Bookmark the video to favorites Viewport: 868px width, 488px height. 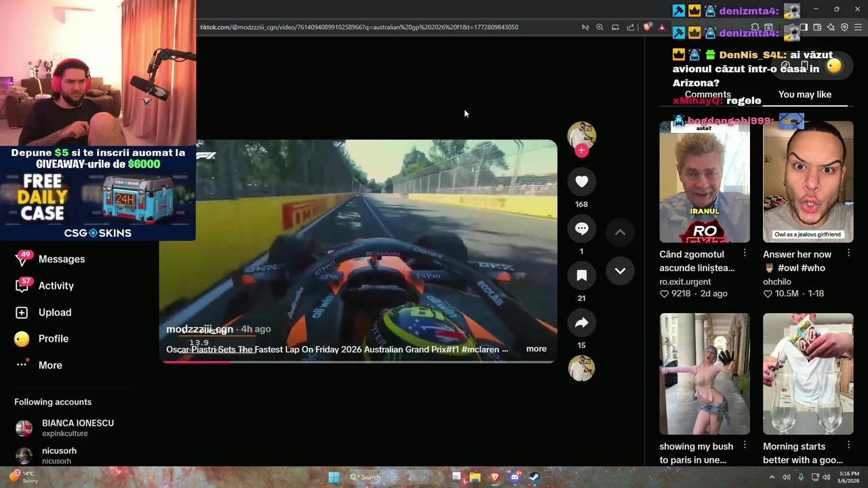[581, 275]
